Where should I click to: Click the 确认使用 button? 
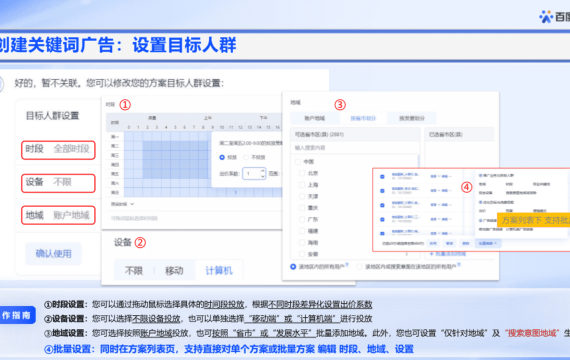click(x=53, y=253)
